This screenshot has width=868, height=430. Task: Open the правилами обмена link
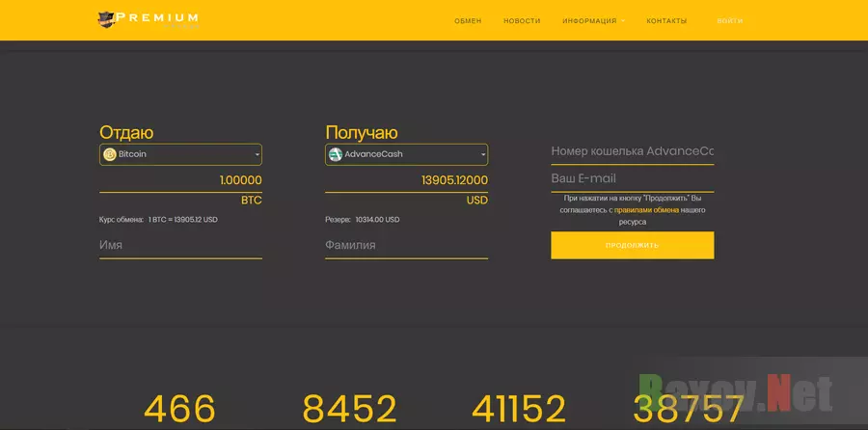coord(646,210)
